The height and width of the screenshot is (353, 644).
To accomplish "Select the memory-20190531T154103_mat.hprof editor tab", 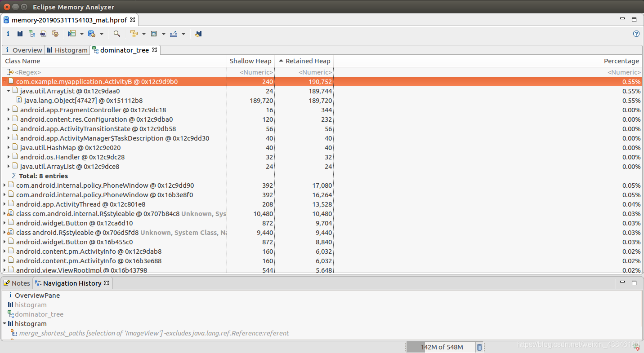I will click(x=69, y=20).
